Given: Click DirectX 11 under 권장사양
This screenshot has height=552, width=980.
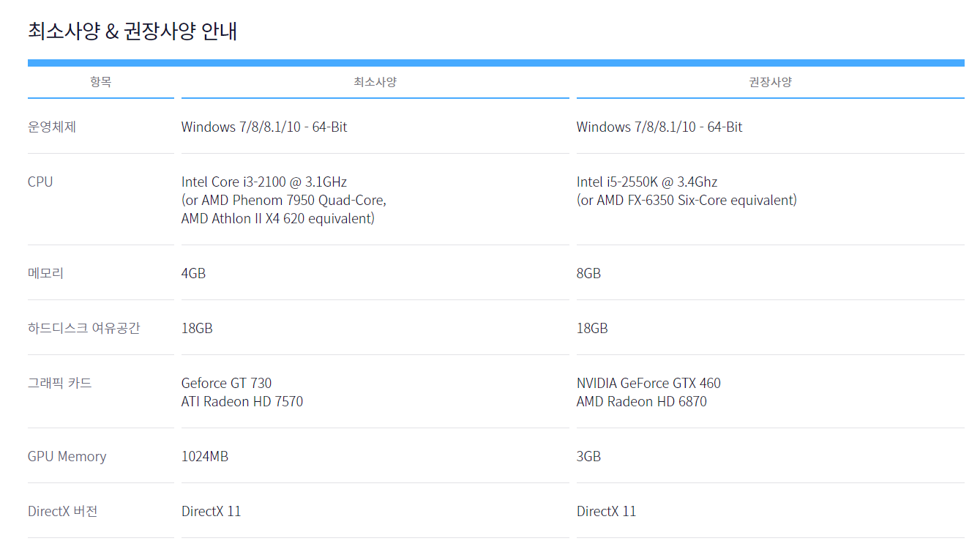Looking at the screenshot, I should [x=606, y=511].
